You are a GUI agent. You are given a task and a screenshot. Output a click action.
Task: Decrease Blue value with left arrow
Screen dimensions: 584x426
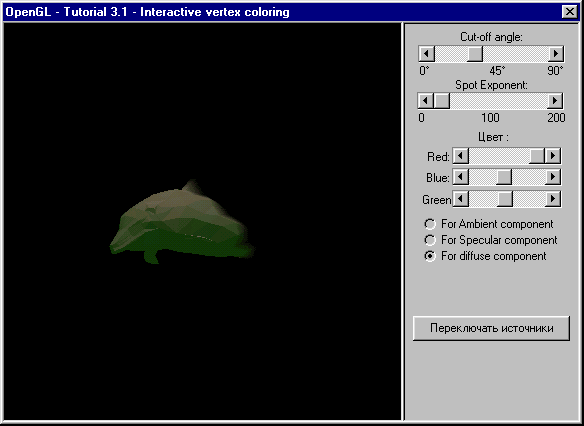[x=461, y=177]
